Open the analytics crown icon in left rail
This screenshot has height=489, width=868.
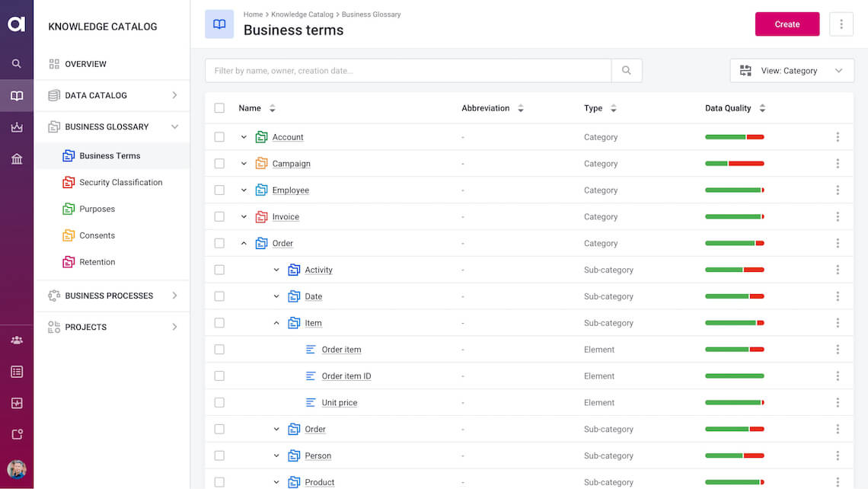click(x=16, y=127)
